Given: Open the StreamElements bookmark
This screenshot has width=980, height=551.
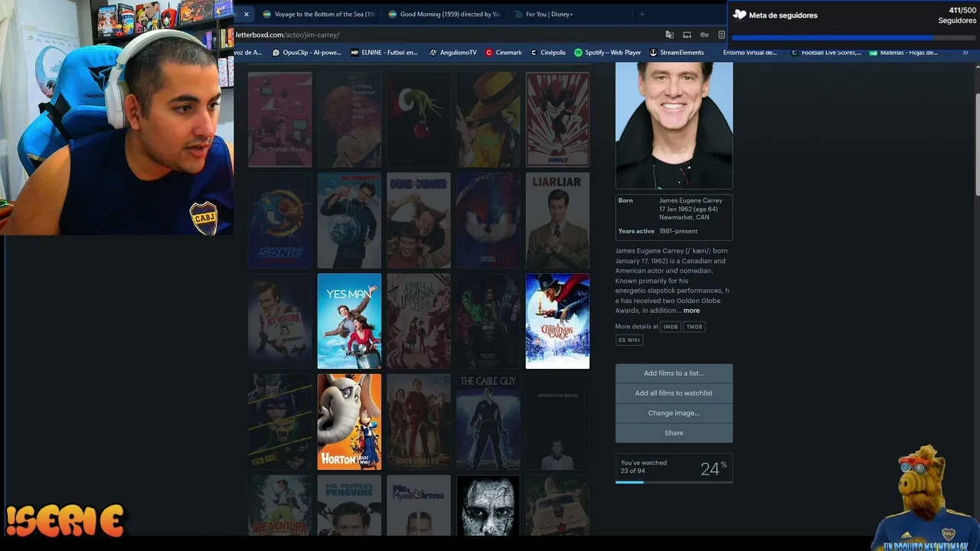Looking at the screenshot, I should [677, 53].
